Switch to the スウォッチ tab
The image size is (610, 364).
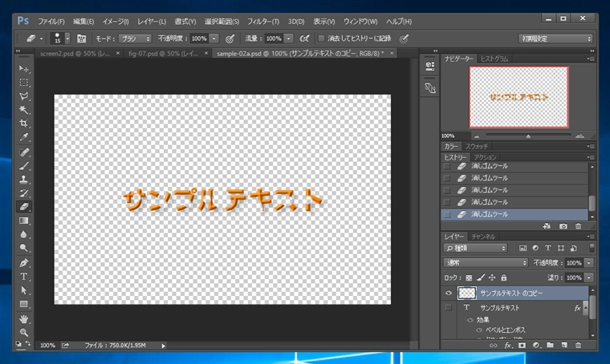coord(477,147)
